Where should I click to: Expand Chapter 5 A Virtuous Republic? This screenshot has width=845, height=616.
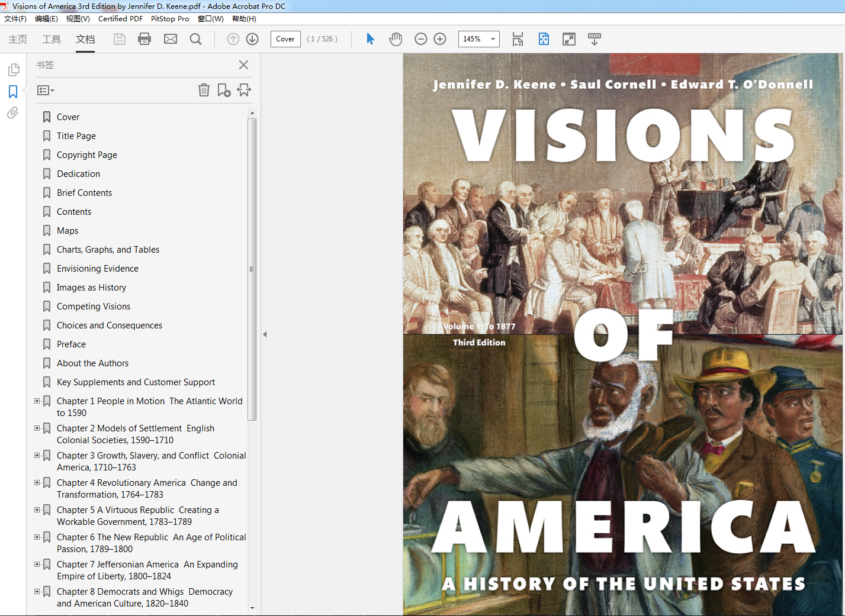[x=37, y=509]
